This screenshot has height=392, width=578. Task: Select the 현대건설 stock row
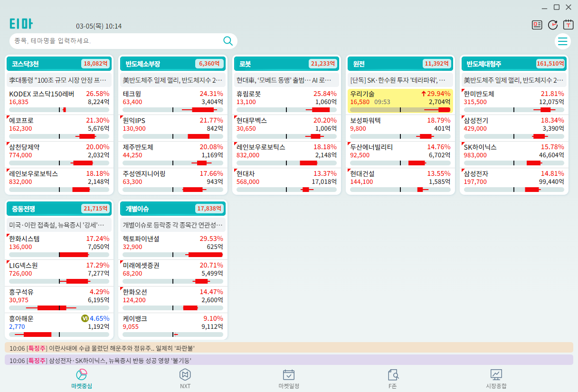point(400,181)
